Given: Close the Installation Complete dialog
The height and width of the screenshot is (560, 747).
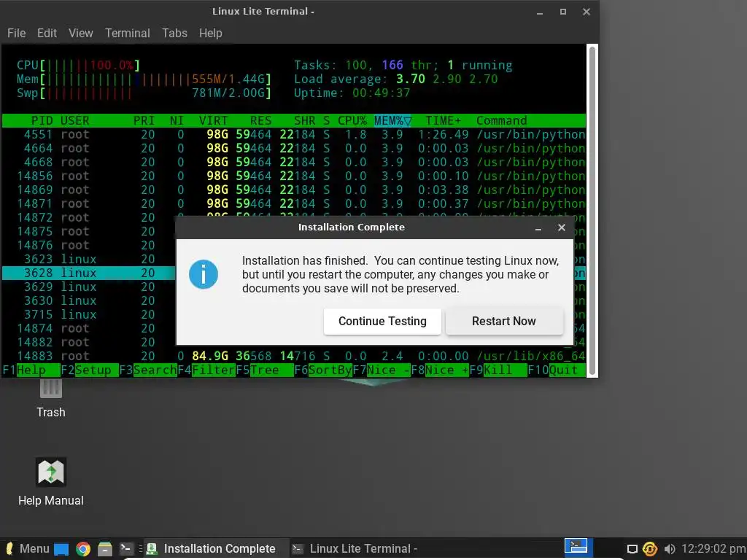Looking at the screenshot, I should coord(562,227).
